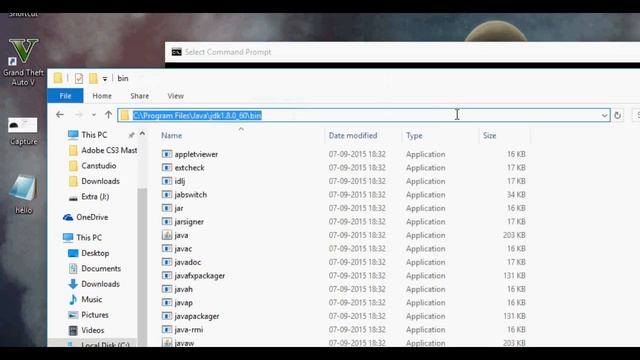Open Pictures folder in navigation pane
This screenshot has height=360, width=640.
[x=89, y=315]
